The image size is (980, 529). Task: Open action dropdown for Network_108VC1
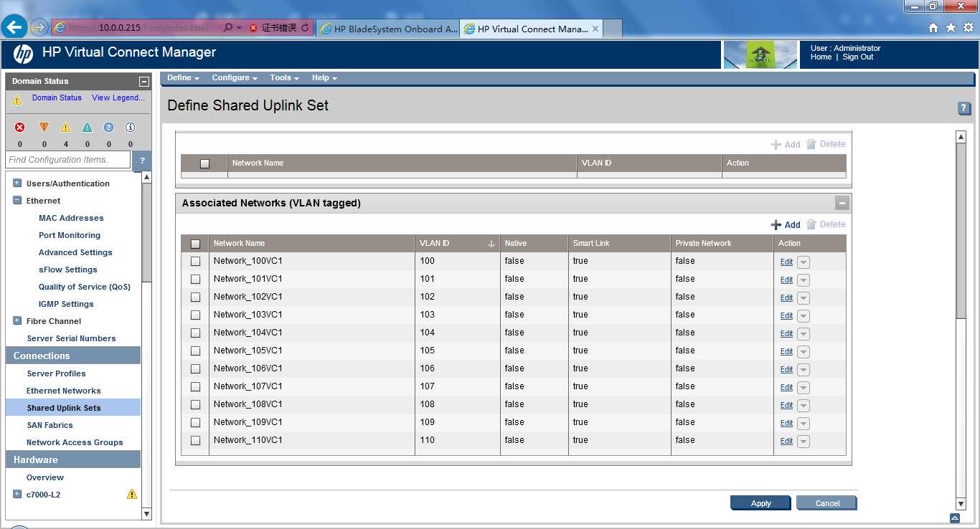click(x=804, y=406)
